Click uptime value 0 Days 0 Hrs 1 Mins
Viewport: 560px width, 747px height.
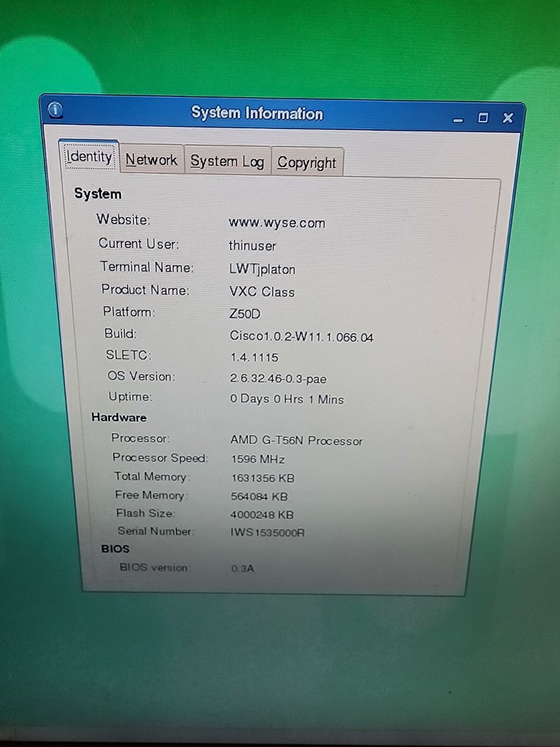pos(287,399)
